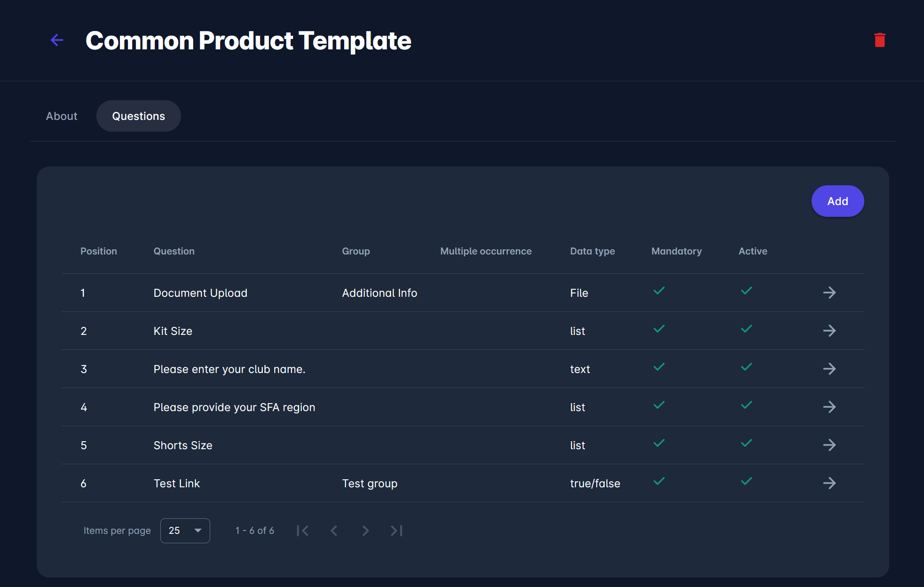The height and width of the screenshot is (587, 924).
Task: Sort by Position column header
Action: tap(98, 251)
